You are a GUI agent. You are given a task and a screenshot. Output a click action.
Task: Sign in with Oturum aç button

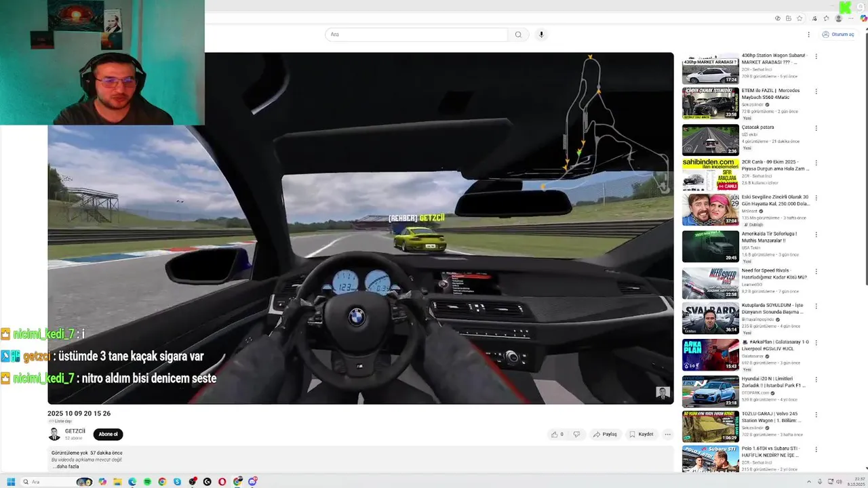pyautogui.click(x=838, y=35)
